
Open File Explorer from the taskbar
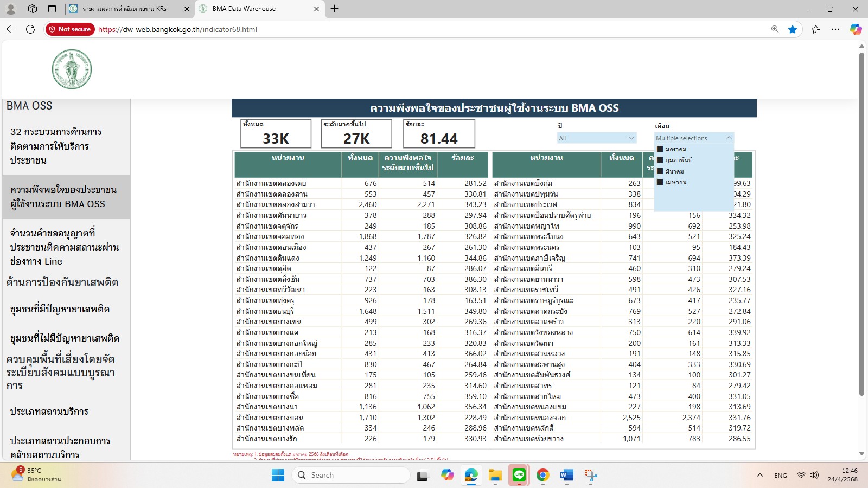(x=495, y=475)
